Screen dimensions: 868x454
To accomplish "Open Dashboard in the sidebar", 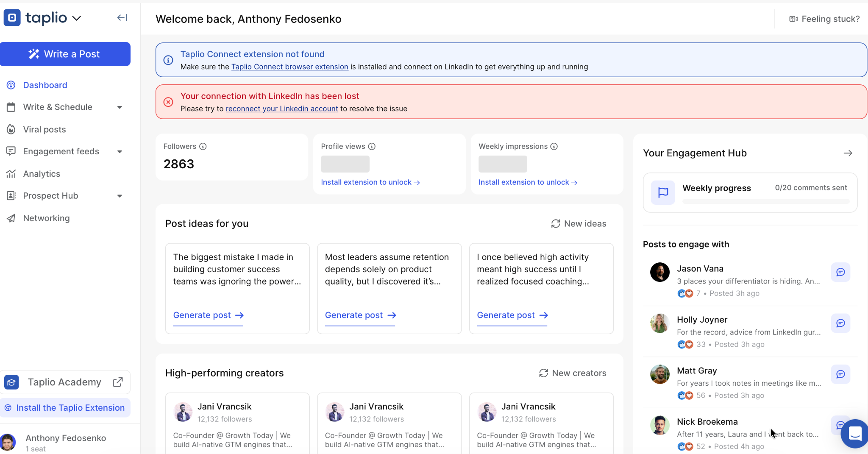I will point(45,85).
